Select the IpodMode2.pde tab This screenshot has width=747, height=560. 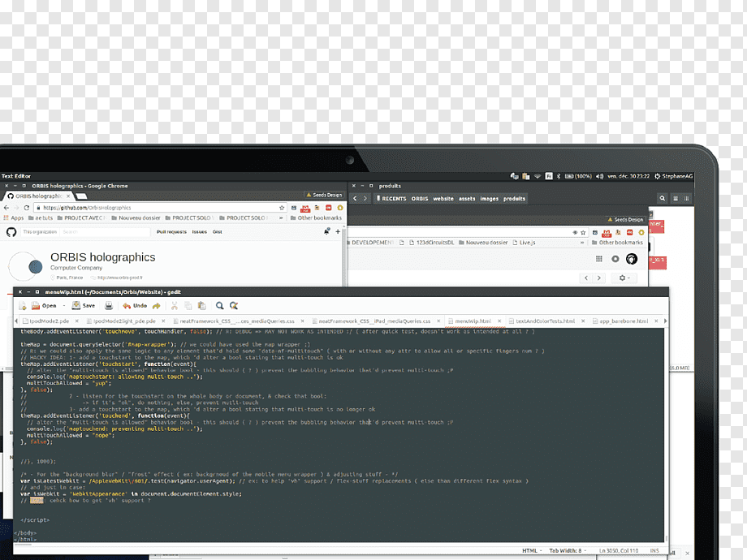pyautogui.click(x=49, y=321)
